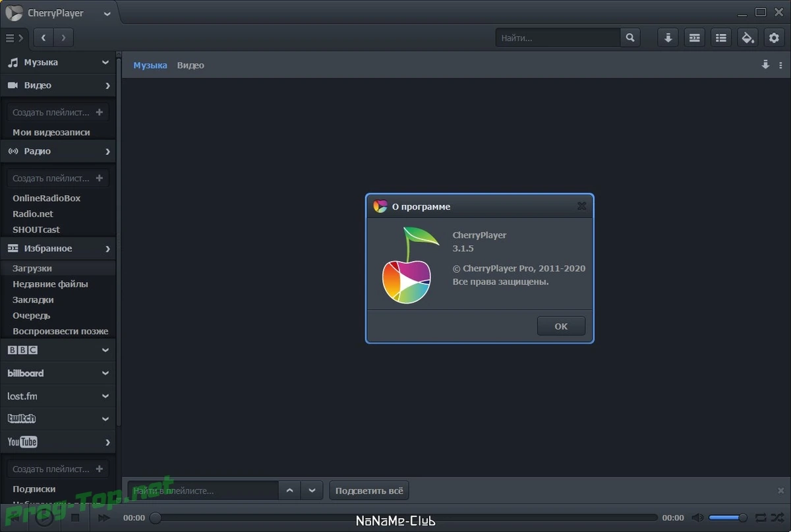791x532 pixels.
Task: Adjust the volume slider
Action: point(728,518)
